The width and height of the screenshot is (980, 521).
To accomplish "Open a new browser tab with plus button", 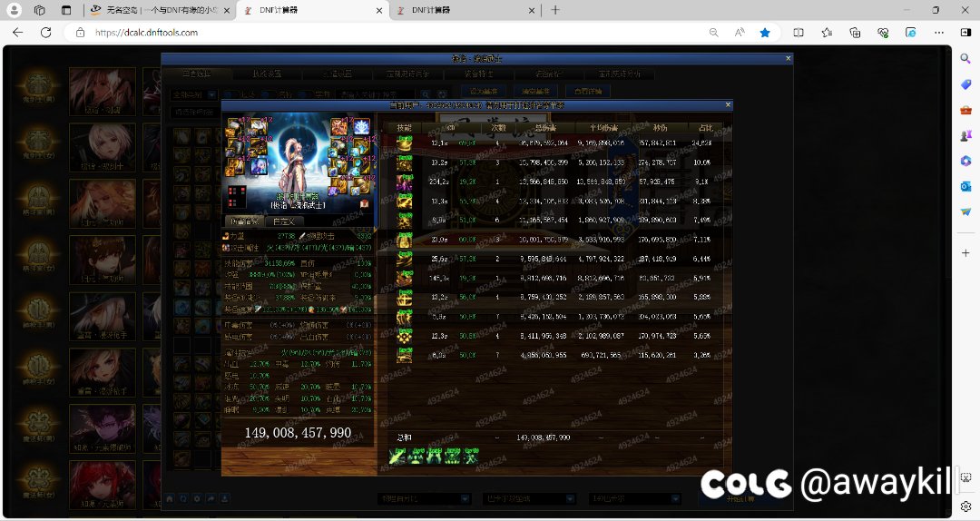I will click(x=555, y=10).
